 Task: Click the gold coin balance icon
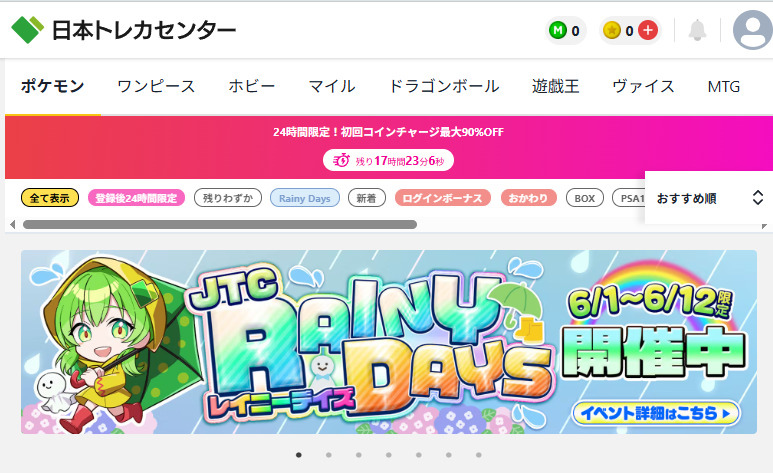point(612,31)
